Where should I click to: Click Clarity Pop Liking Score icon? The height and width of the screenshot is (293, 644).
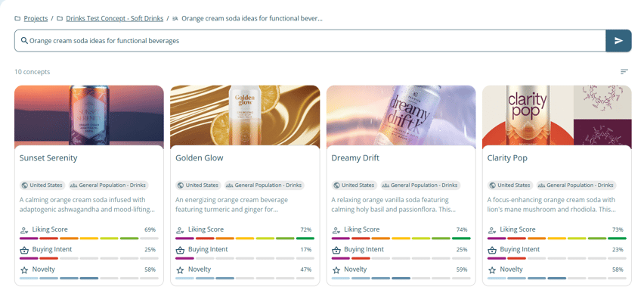point(491,230)
